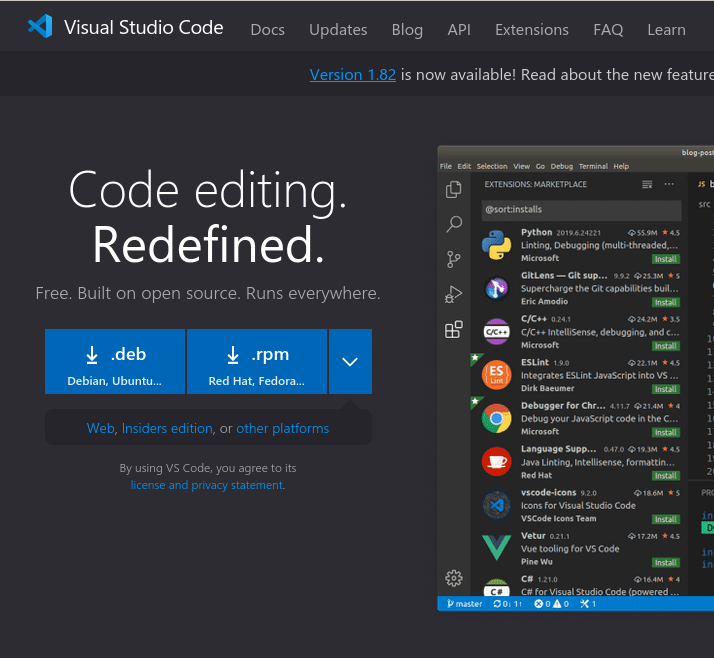Install the ESLint extension
The height and width of the screenshot is (658, 714).
[x=666, y=389]
